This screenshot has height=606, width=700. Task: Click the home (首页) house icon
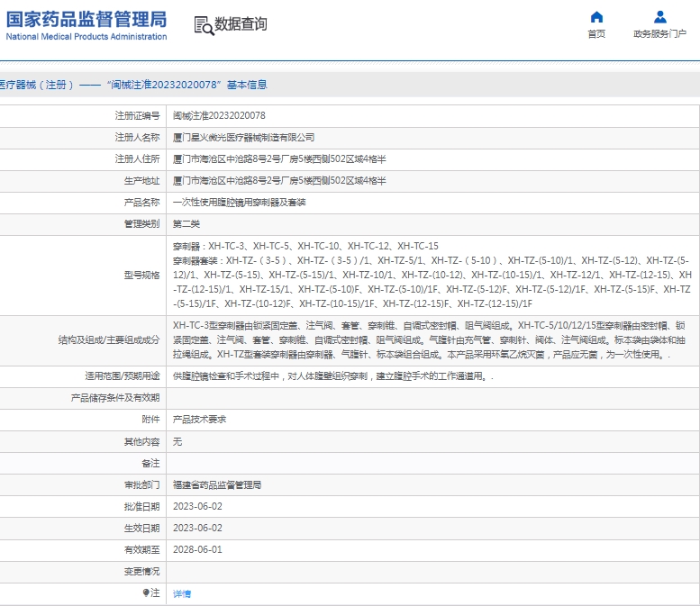[596, 17]
